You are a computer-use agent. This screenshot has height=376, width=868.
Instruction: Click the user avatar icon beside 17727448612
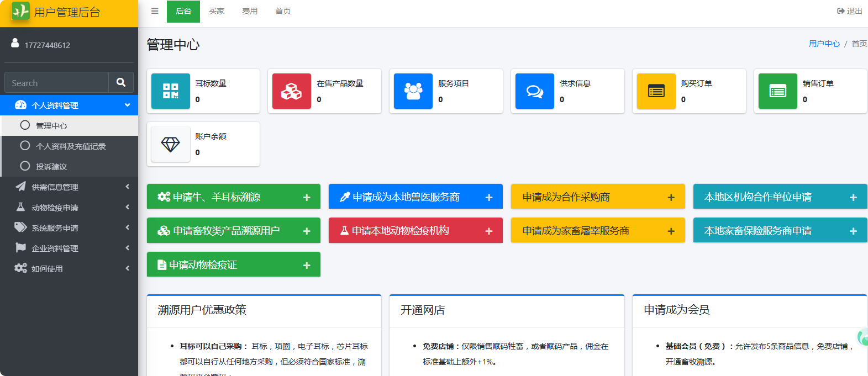click(x=15, y=43)
